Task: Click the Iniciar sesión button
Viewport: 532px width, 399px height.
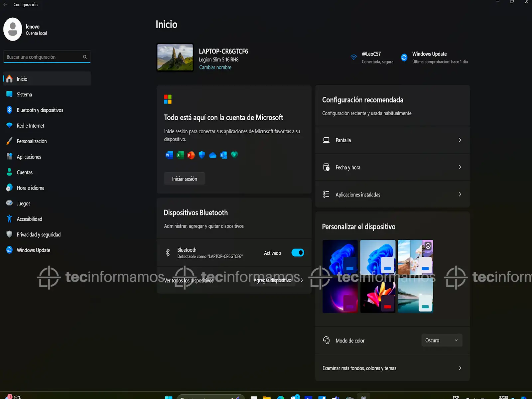Action: pyautogui.click(x=185, y=179)
